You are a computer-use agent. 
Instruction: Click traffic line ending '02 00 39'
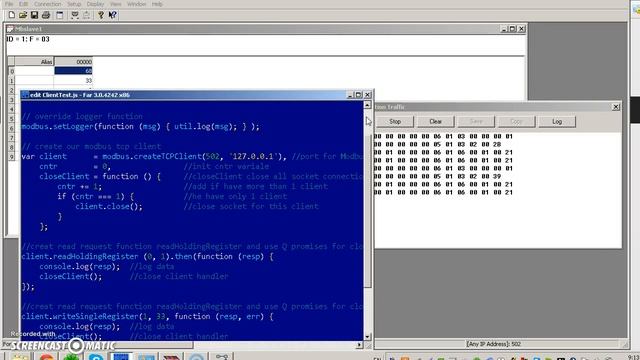pos(437,176)
